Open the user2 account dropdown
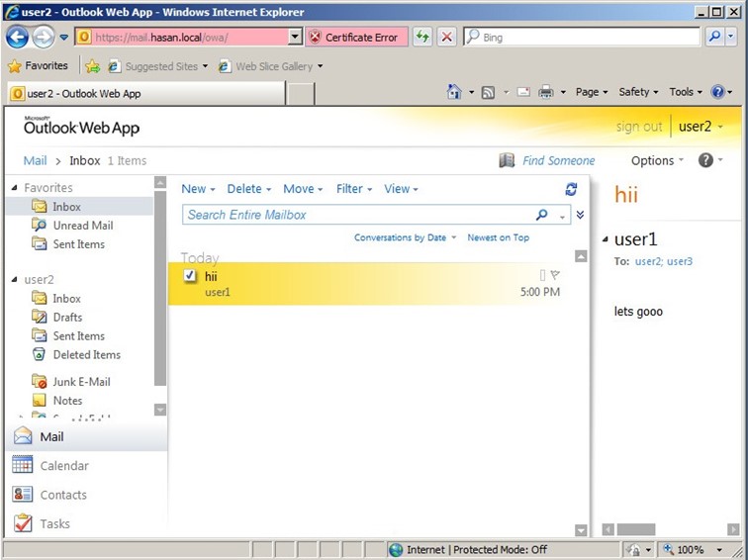748x560 pixels. 701,127
